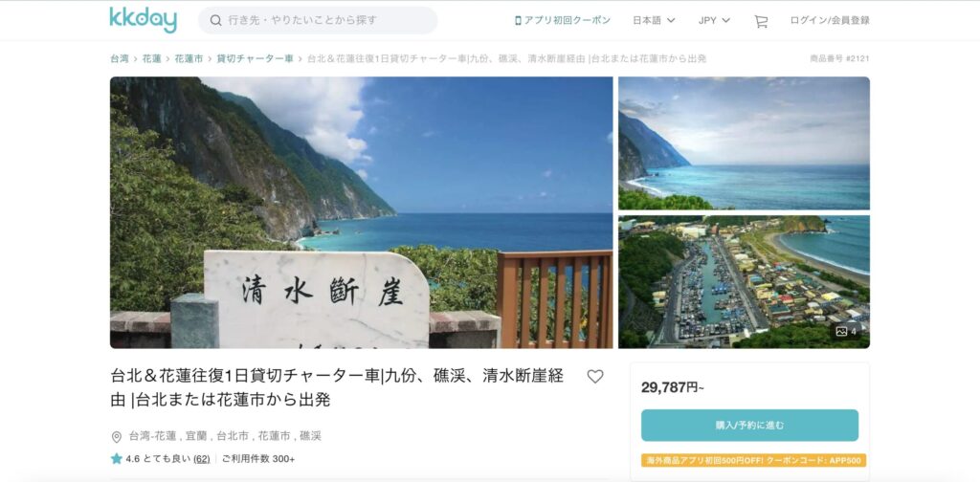The image size is (980, 482).
Task: Expand the JPY currency dropdown
Action: tap(714, 21)
